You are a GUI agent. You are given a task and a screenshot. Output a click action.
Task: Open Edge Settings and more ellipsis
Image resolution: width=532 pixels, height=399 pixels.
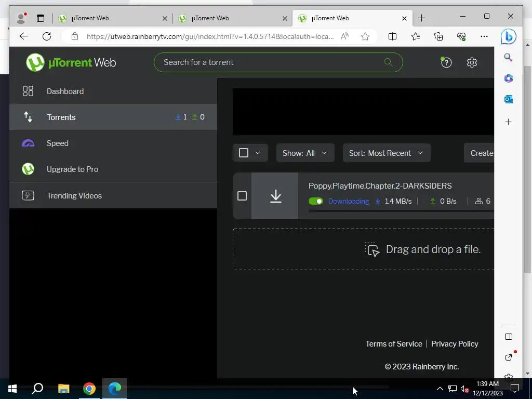[484, 36]
